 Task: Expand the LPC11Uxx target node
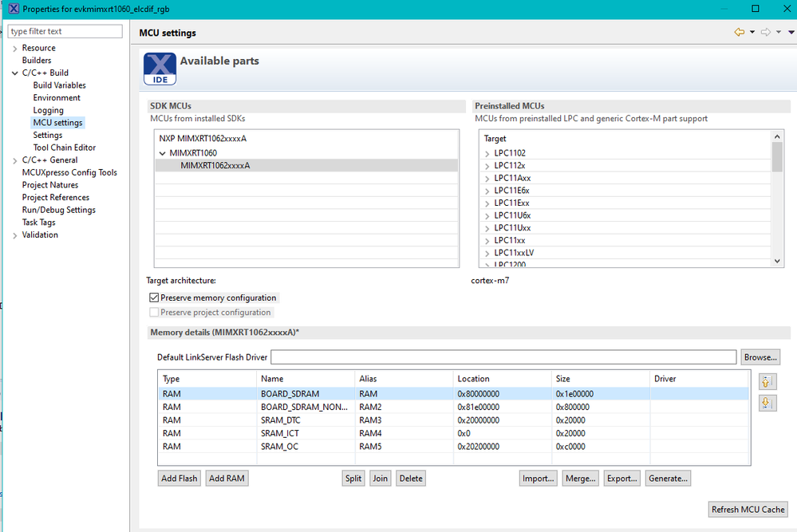click(487, 228)
